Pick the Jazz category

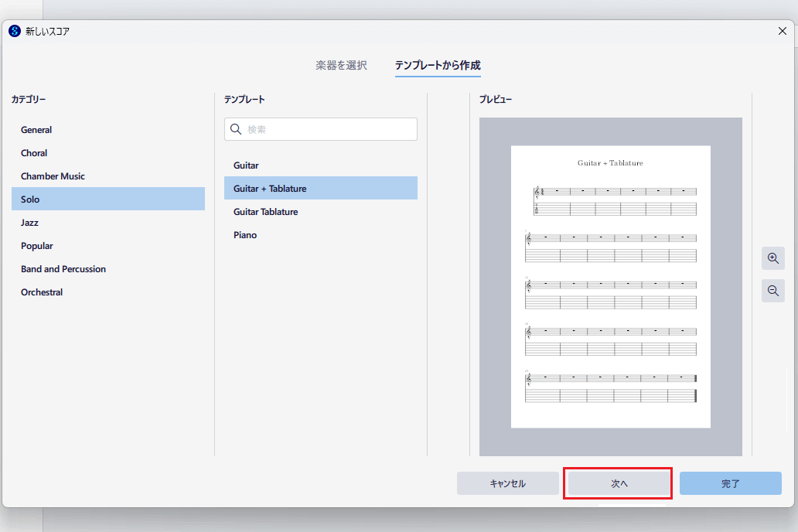click(31, 223)
